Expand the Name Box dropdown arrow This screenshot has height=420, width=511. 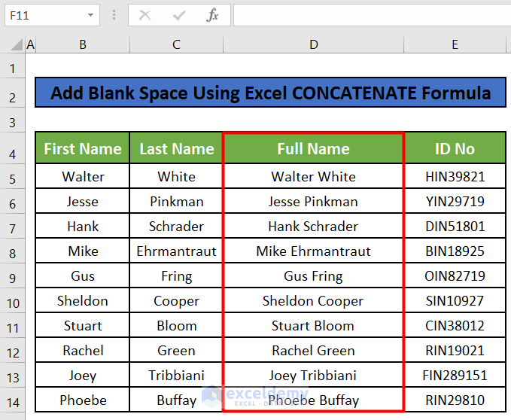tap(90, 15)
